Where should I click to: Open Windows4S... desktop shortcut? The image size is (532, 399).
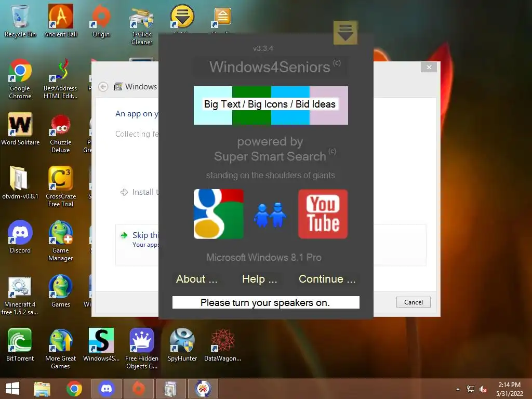point(101,345)
